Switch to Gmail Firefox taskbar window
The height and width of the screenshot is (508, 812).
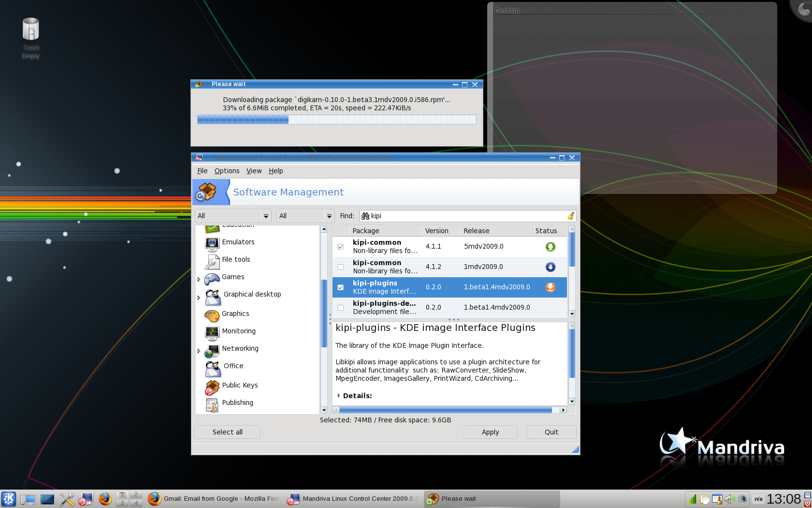point(214,499)
